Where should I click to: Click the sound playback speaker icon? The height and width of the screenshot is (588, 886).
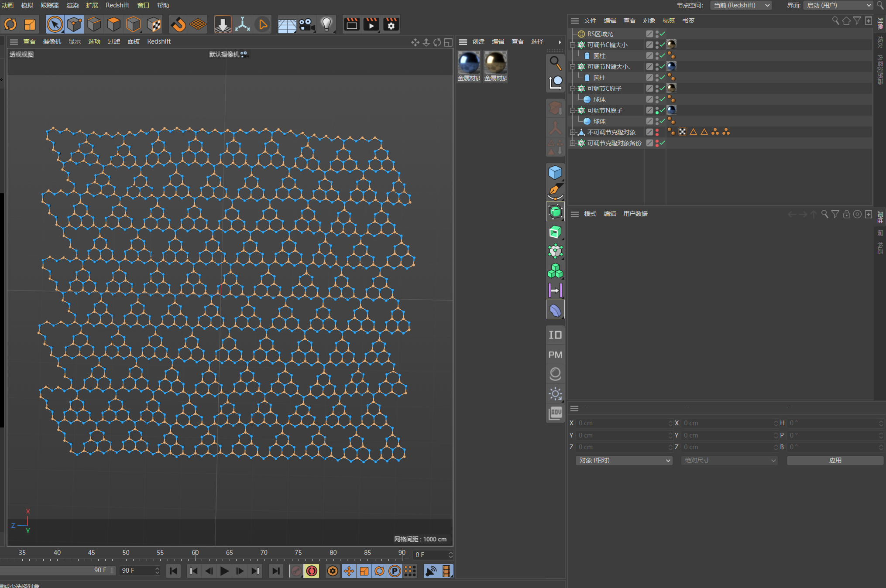(431, 571)
